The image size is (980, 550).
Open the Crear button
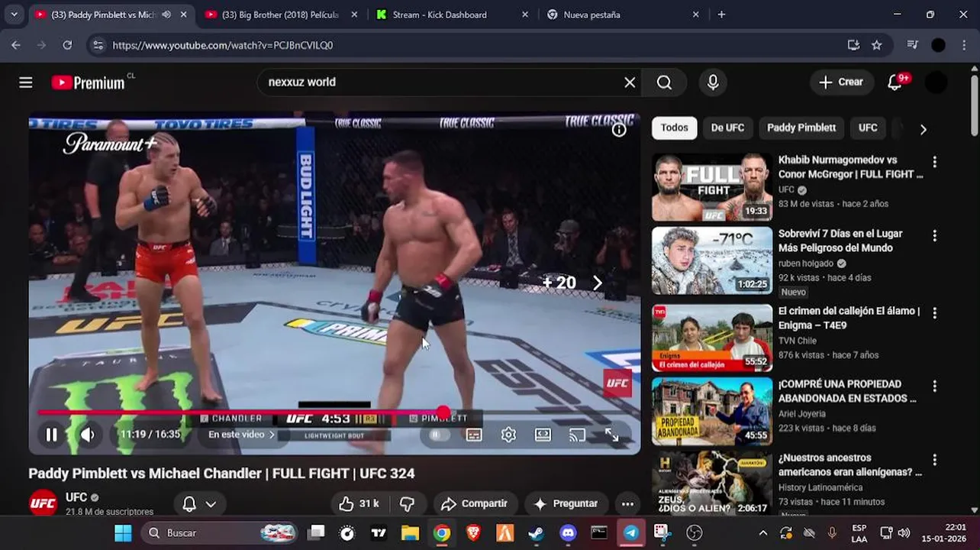click(841, 82)
